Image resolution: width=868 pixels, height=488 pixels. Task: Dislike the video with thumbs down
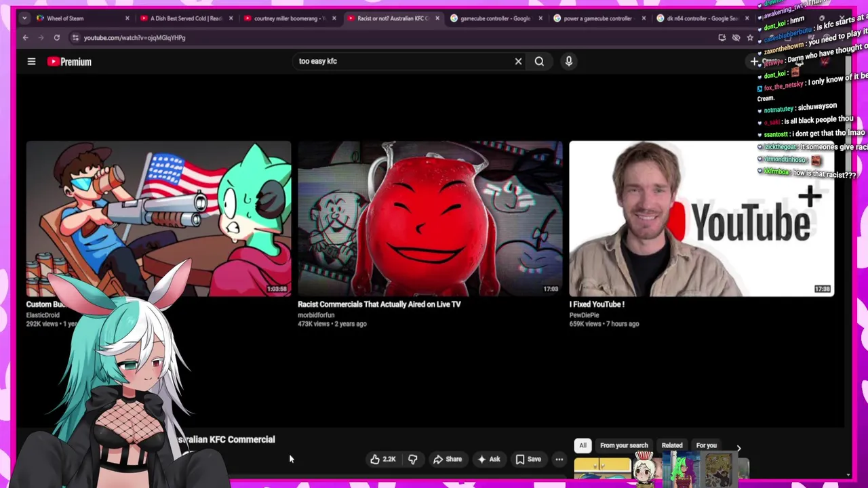pyautogui.click(x=412, y=460)
